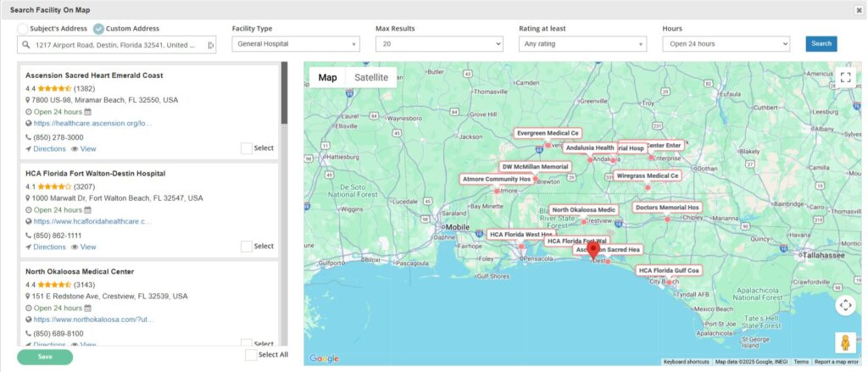868x372 pixels.
Task: Click the map camera controls icon
Action: tap(845, 305)
